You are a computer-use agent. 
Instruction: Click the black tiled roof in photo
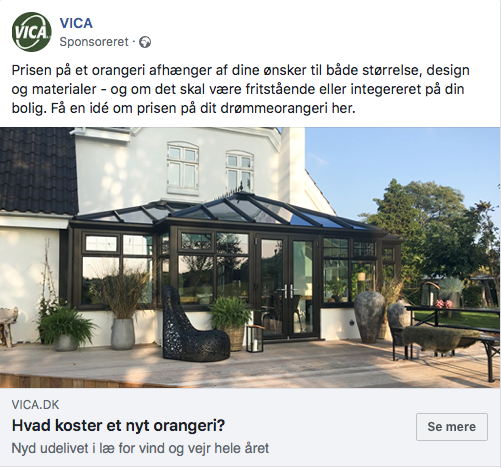(37, 170)
